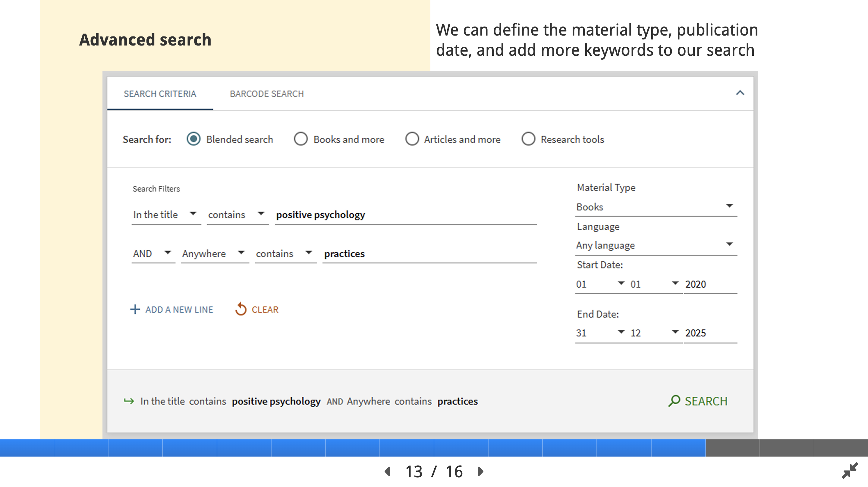Click the previous slide arrow

[x=388, y=472]
